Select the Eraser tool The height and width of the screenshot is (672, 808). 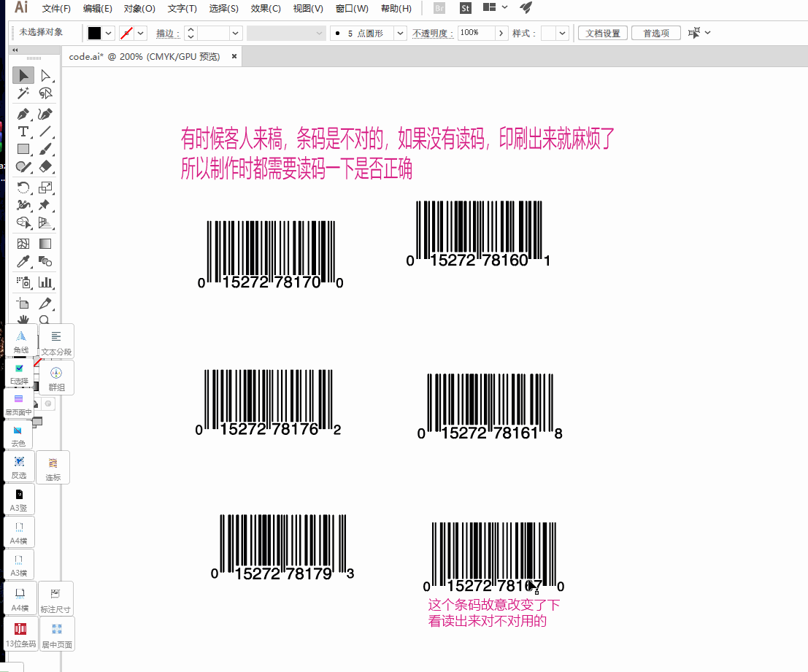[45, 167]
